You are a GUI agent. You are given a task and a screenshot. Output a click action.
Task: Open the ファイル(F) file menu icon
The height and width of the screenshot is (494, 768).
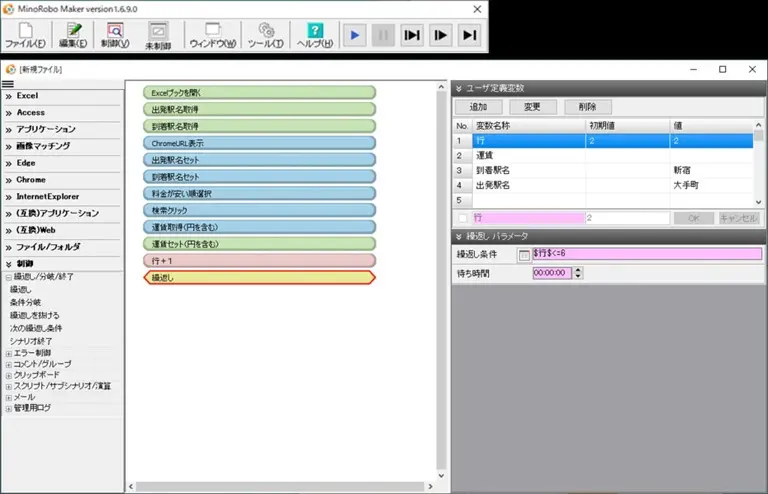[24, 35]
